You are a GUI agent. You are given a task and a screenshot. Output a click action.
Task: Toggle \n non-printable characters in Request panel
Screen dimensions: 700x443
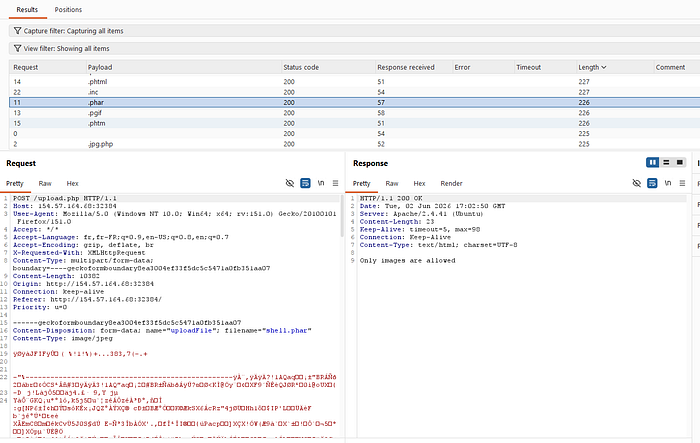pos(321,183)
